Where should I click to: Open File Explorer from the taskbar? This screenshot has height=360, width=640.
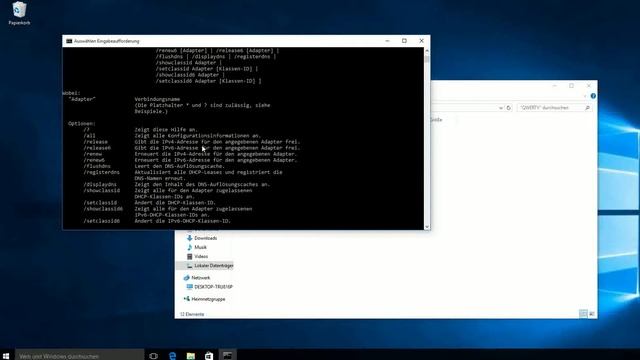tap(191, 356)
